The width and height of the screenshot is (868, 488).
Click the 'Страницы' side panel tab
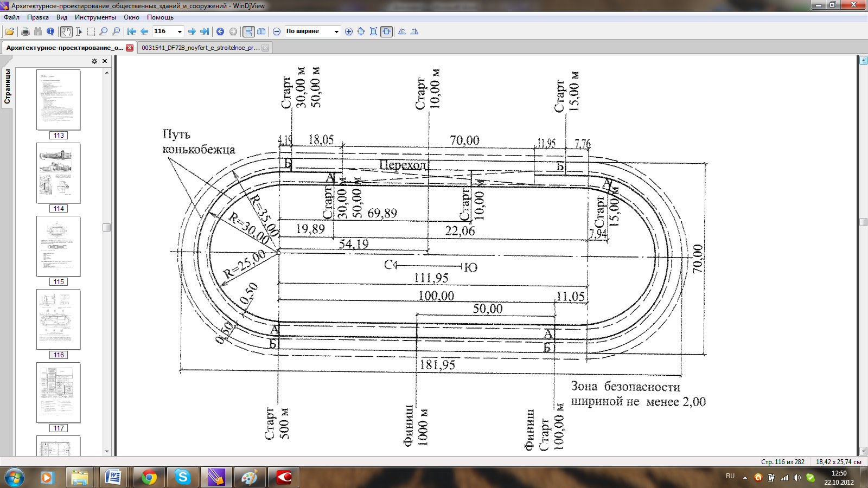(x=8, y=87)
